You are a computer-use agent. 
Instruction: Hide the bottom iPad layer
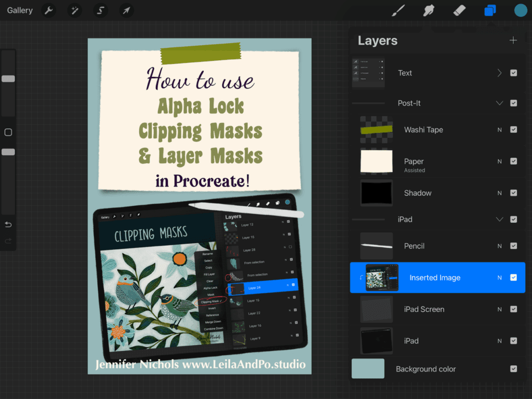513,341
